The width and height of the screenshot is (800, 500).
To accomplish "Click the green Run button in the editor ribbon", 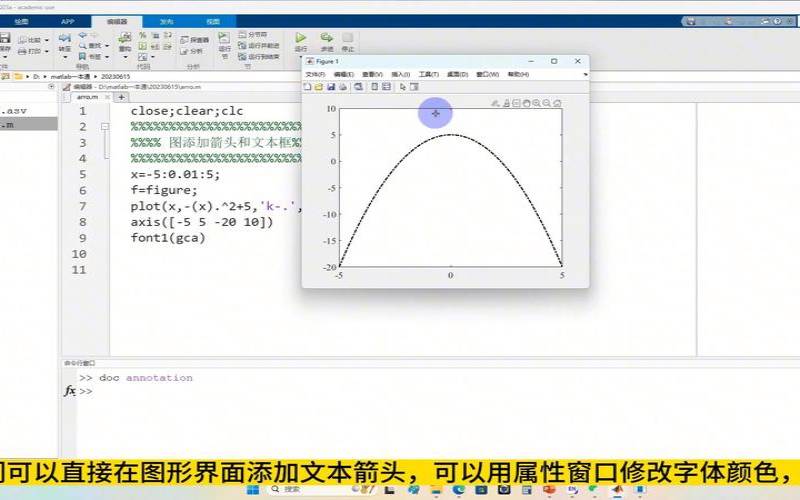I will 301,38.
